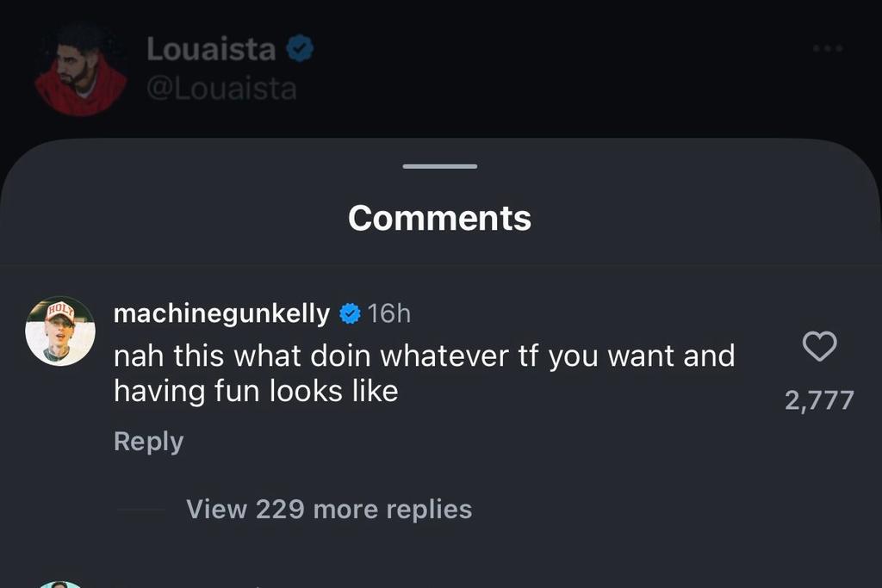The image size is (882, 588).
Task: Open machinegunkelly's profile avatar
Action: click(x=59, y=331)
